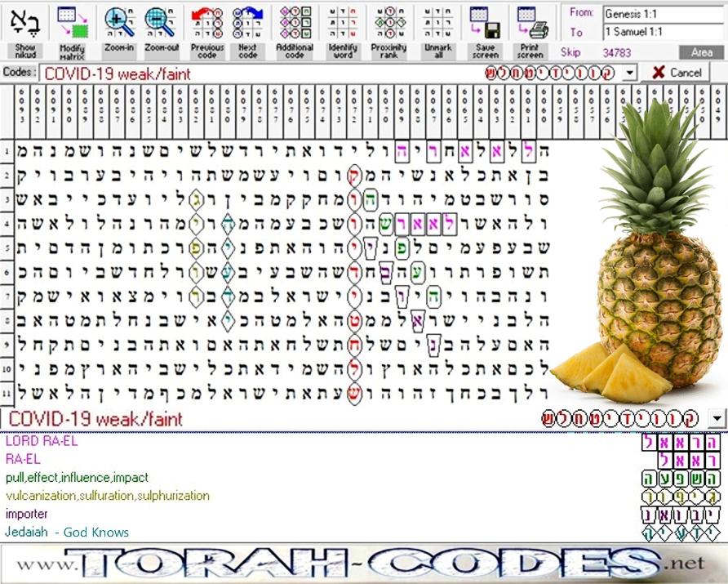728x584 pixels.
Task: Expand the code list dropdown below the matrix
Action: (x=717, y=419)
